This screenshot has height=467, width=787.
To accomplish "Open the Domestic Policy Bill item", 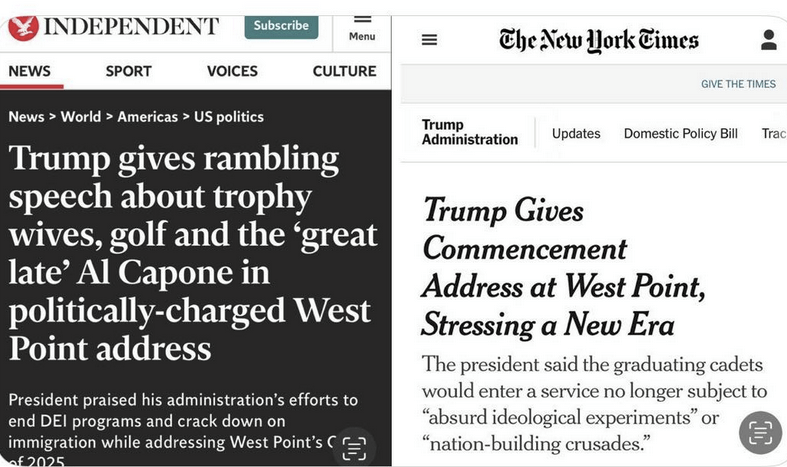I will coord(680,133).
